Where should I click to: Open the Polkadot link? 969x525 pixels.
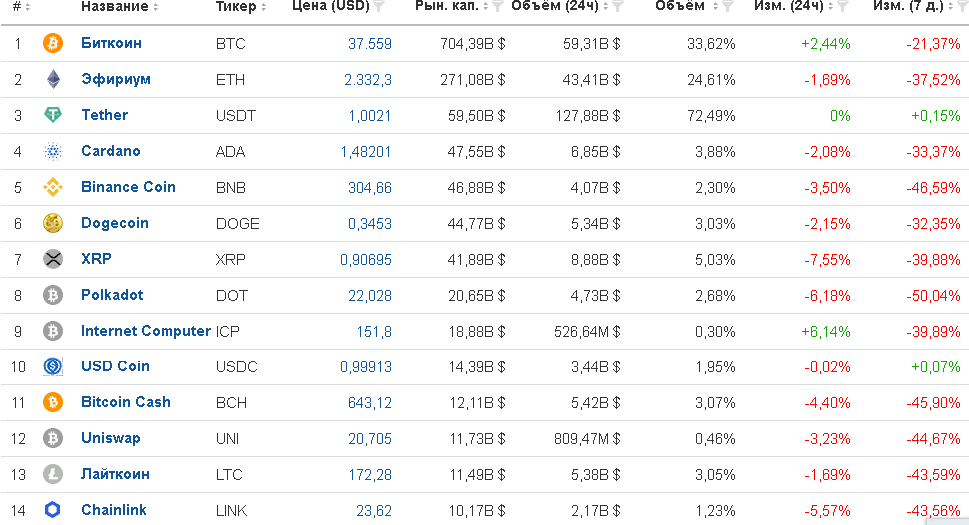pyautogui.click(x=112, y=295)
